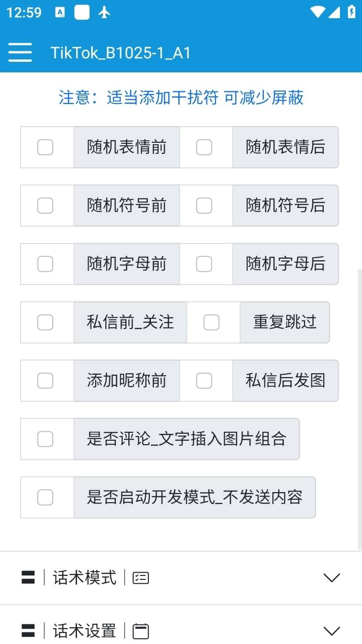The width and height of the screenshot is (362, 644).
Task: Enable the 随机表情前 checkbox
Action: pos(45,147)
